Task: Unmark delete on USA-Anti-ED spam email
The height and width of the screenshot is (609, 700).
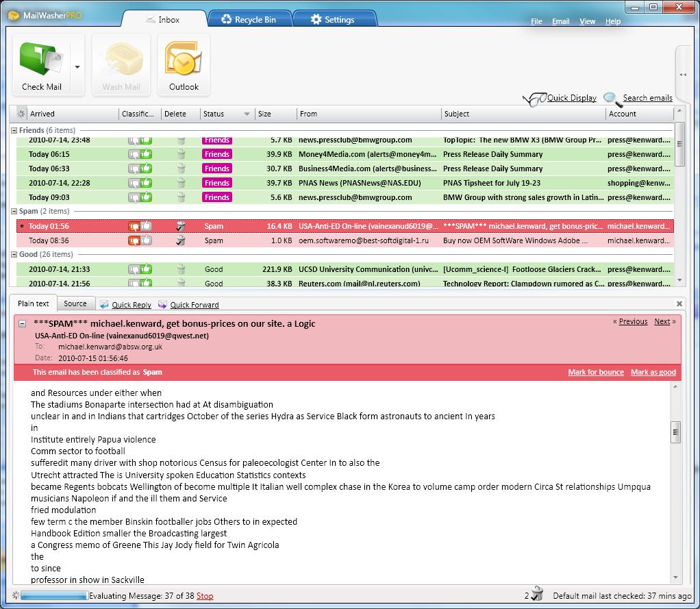Action: (x=180, y=226)
